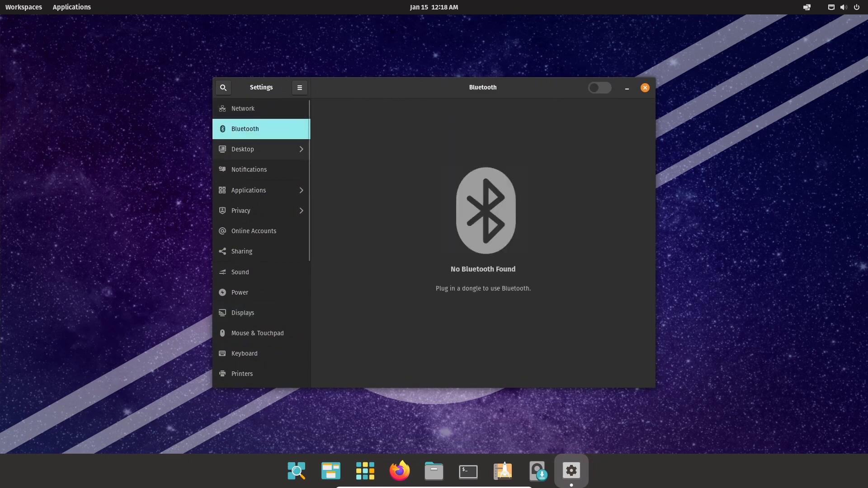Click the Sound icon in sidebar

222,272
